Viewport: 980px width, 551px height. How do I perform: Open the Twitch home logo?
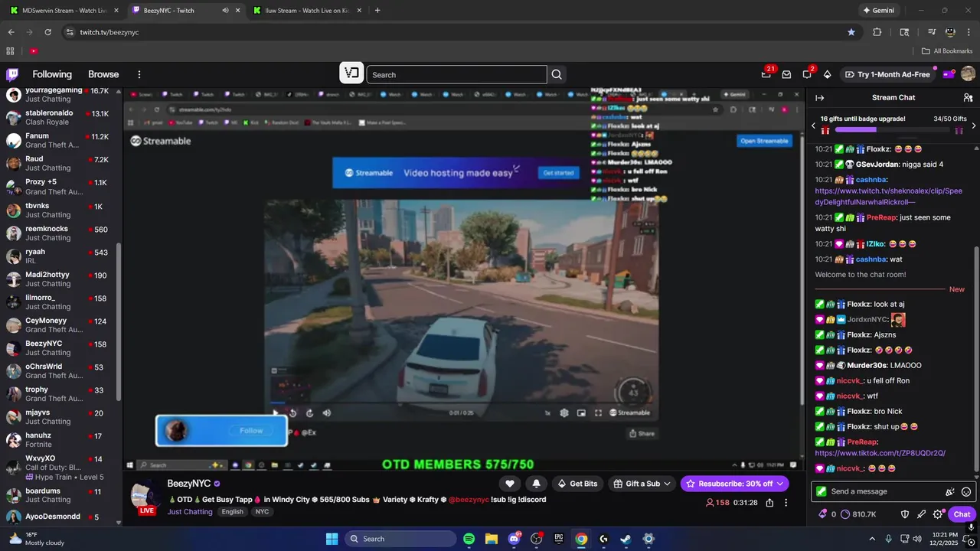click(x=12, y=74)
